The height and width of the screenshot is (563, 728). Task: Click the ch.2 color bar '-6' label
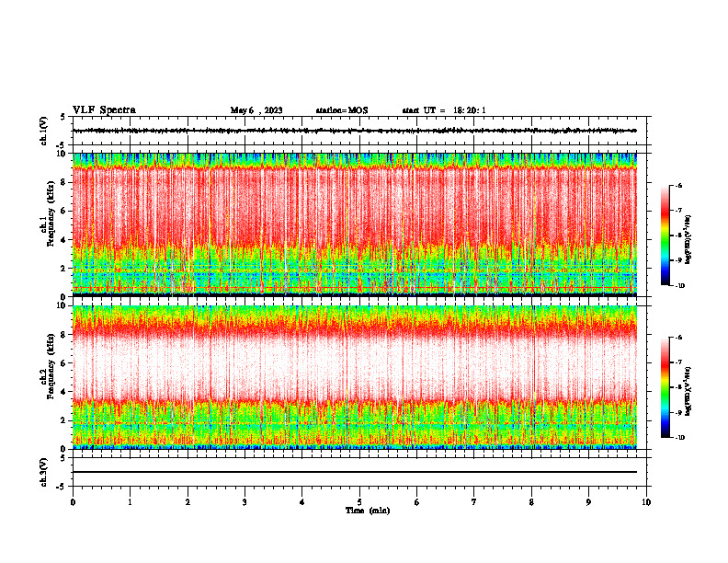pyautogui.click(x=679, y=338)
